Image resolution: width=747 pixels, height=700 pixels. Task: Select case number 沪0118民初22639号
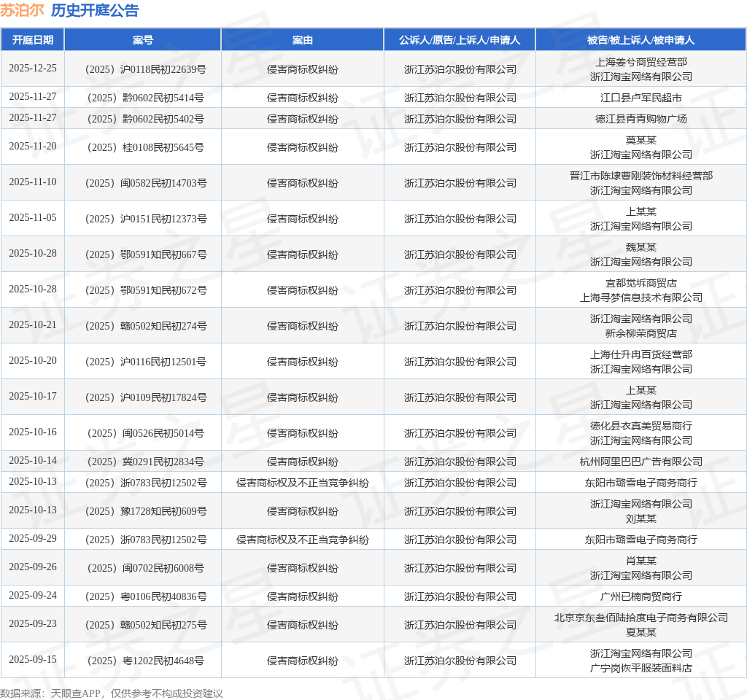pyautogui.click(x=146, y=69)
